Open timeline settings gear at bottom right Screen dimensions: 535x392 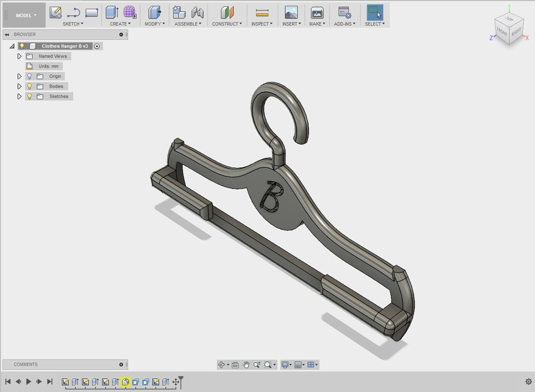(529, 382)
